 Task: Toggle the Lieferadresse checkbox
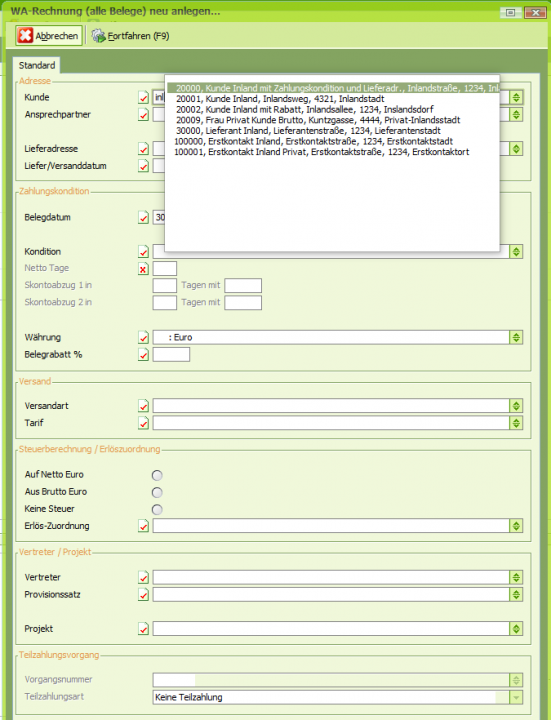tap(143, 149)
